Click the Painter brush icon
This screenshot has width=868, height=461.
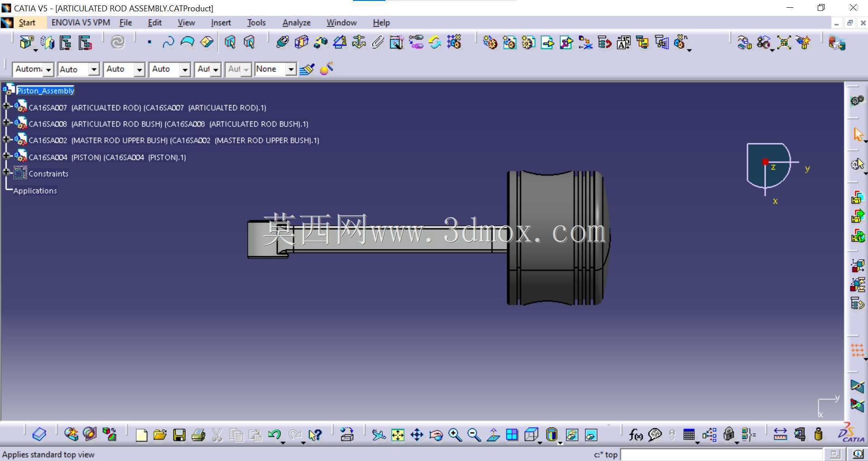[x=307, y=69]
